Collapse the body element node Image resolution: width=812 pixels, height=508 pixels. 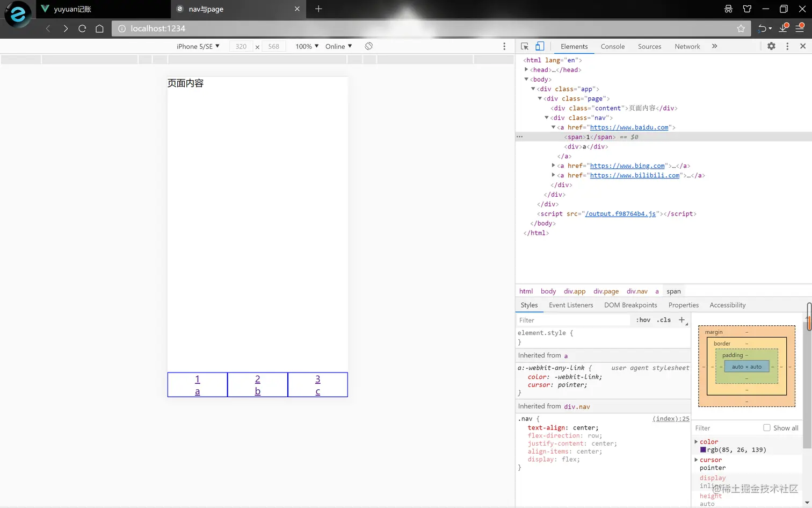[x=526, y=79]
